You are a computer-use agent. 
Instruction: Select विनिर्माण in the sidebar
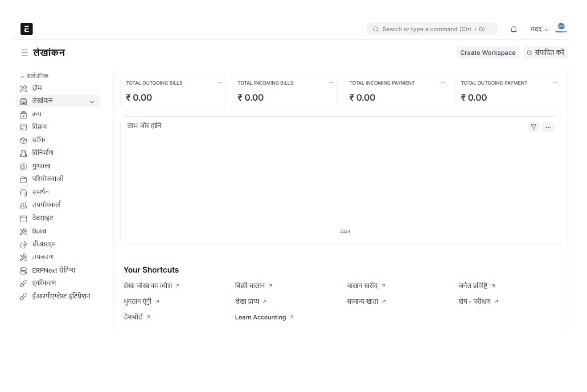pyautogui.click(x=43, y=153)
